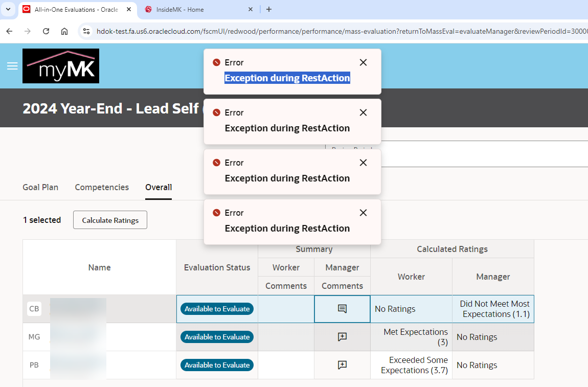Click PB's No Ratings manager cell
Viewport: 588px width, 387px height.
[x=493, y=365]
